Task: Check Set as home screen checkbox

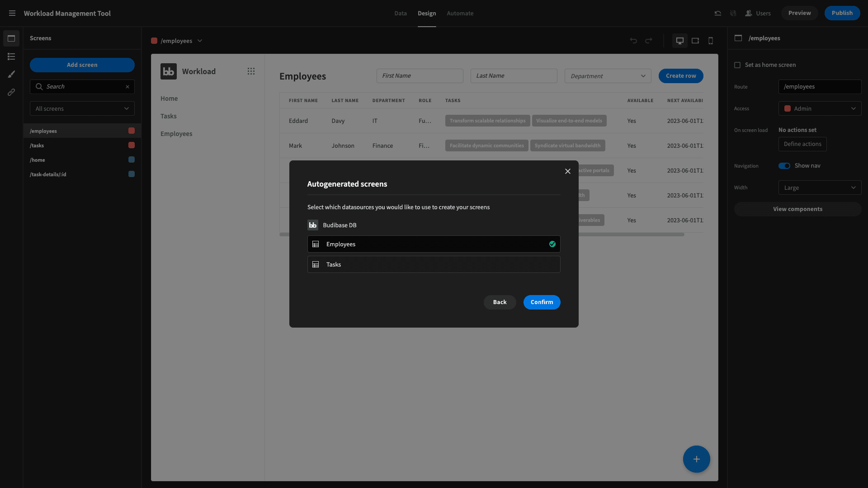Action: click(737, 65)
